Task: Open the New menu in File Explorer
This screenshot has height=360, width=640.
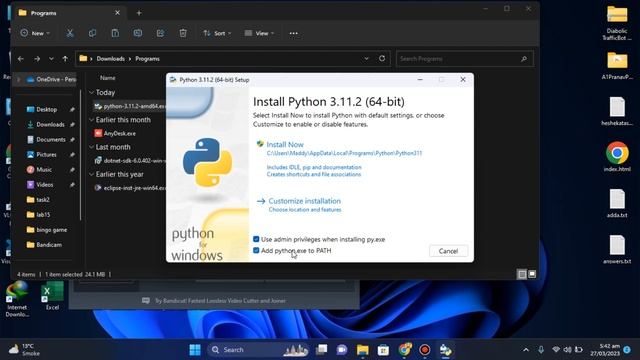Action: tap(35, 33)
